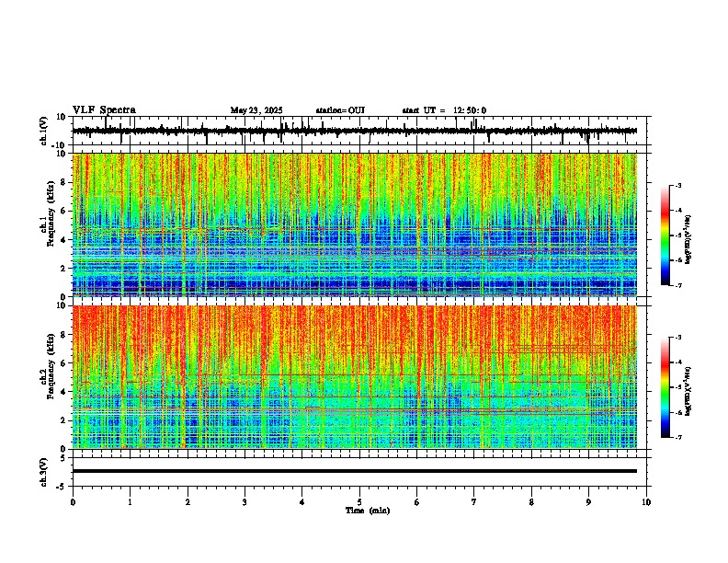Select the "May 23, 2025" date text

(256, 110)
